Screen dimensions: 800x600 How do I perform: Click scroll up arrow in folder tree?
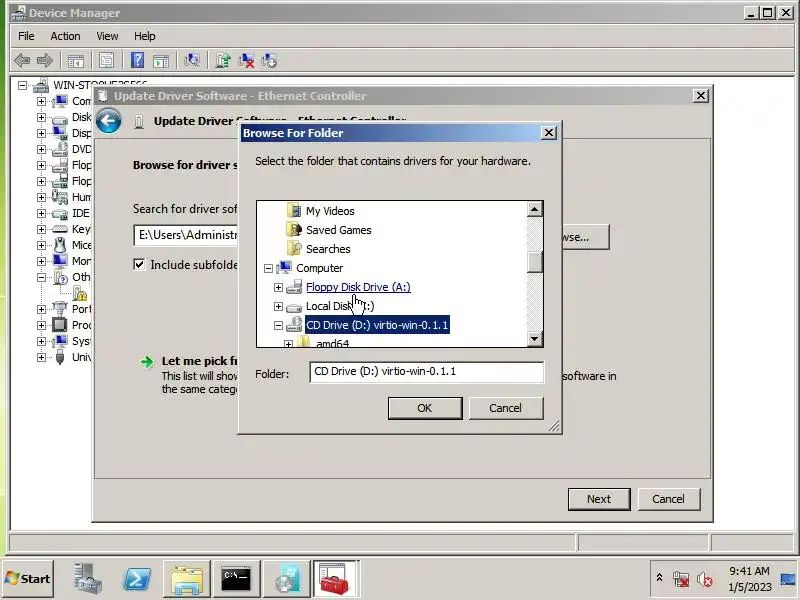pyautogui.click(x=535, y=209)
